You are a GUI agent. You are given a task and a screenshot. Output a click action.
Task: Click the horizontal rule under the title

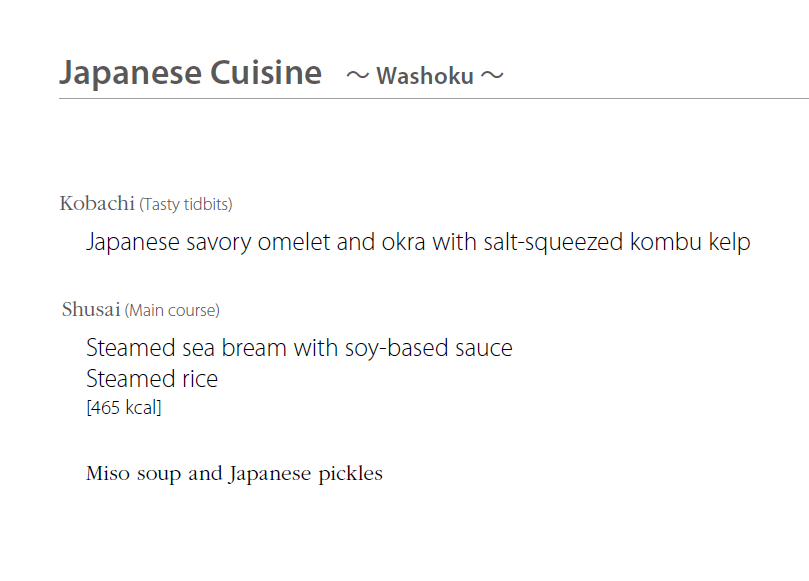click(x=434, y=98)
